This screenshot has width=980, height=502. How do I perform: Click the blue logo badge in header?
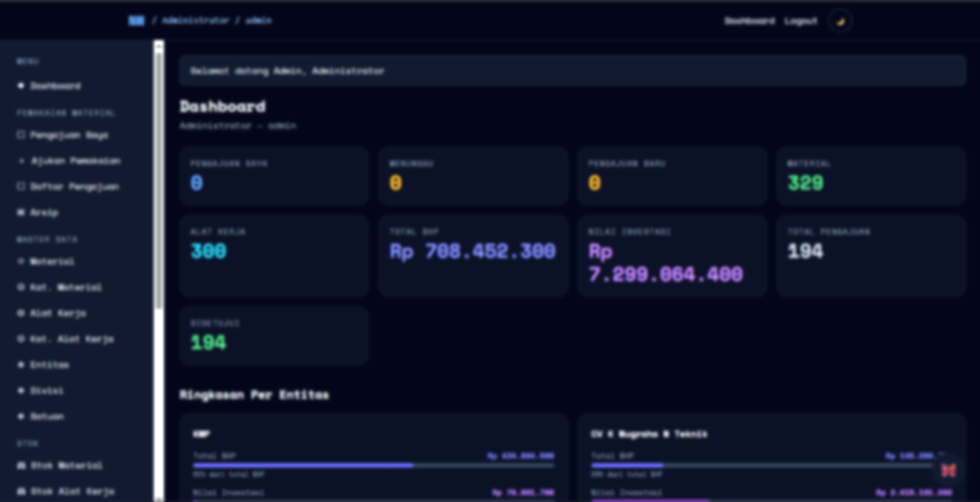[x=137, y=21]
